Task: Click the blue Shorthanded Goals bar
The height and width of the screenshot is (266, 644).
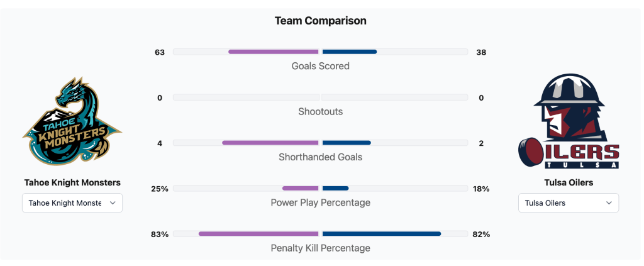Action: 347,143
